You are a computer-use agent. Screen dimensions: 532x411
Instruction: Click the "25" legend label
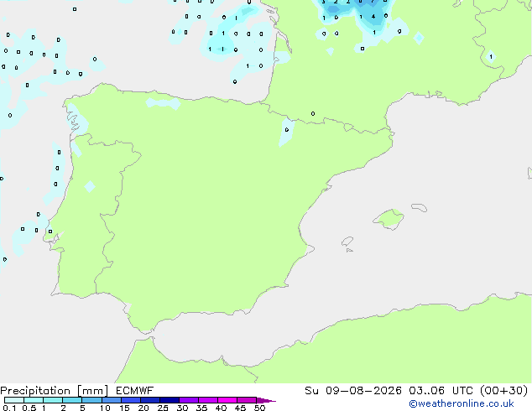pos(163,408)
